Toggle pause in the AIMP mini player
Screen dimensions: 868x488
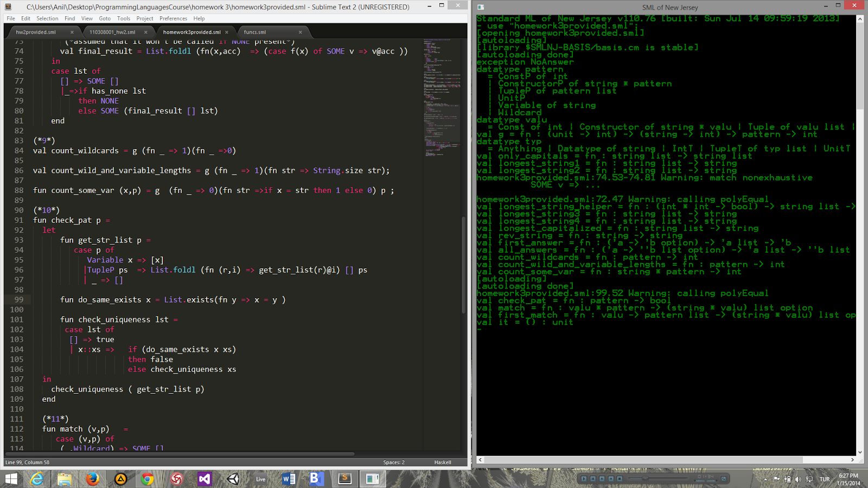(x=592, y=479)
